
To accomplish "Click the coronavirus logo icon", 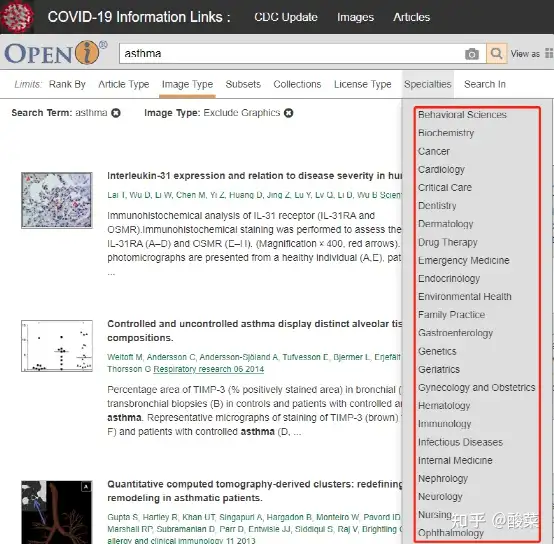I will (17, 17).
